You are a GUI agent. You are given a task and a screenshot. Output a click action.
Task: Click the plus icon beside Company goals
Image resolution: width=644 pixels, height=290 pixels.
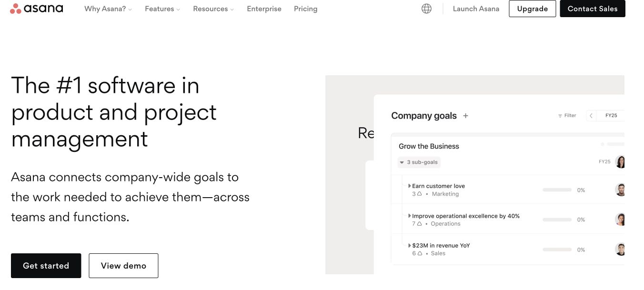[x=465, y=116]
